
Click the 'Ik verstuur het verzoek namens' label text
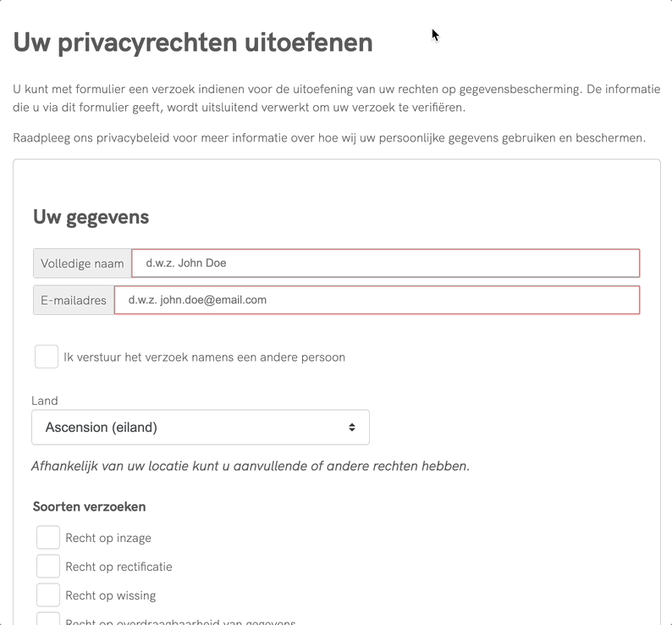tap(204, 357)
